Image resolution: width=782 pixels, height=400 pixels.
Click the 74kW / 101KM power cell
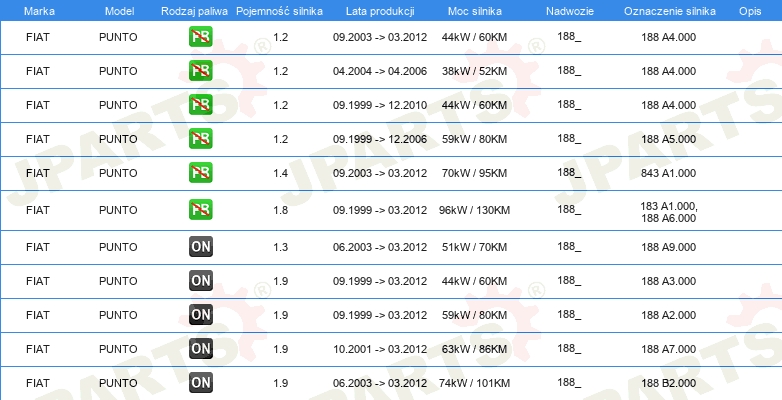click(474, 383)
